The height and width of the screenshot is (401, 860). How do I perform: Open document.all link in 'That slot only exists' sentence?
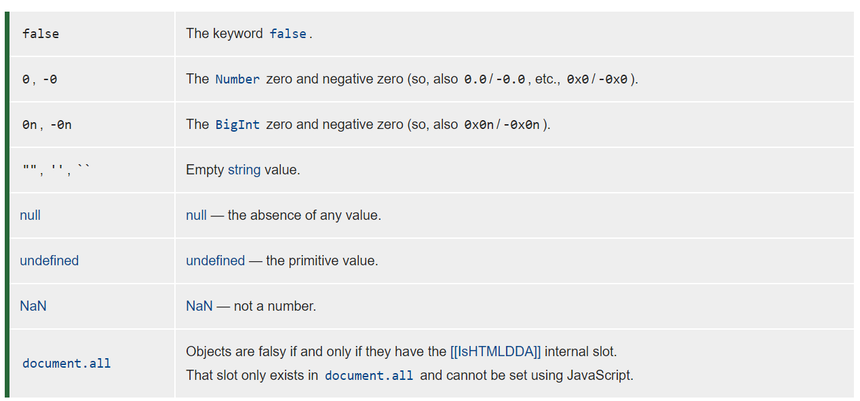click(x=368, y=376)
